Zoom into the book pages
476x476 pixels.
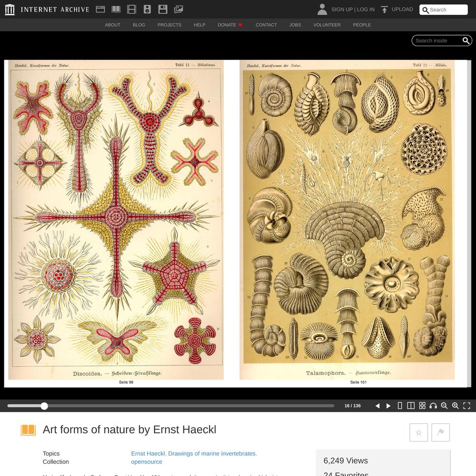[456, 406]
